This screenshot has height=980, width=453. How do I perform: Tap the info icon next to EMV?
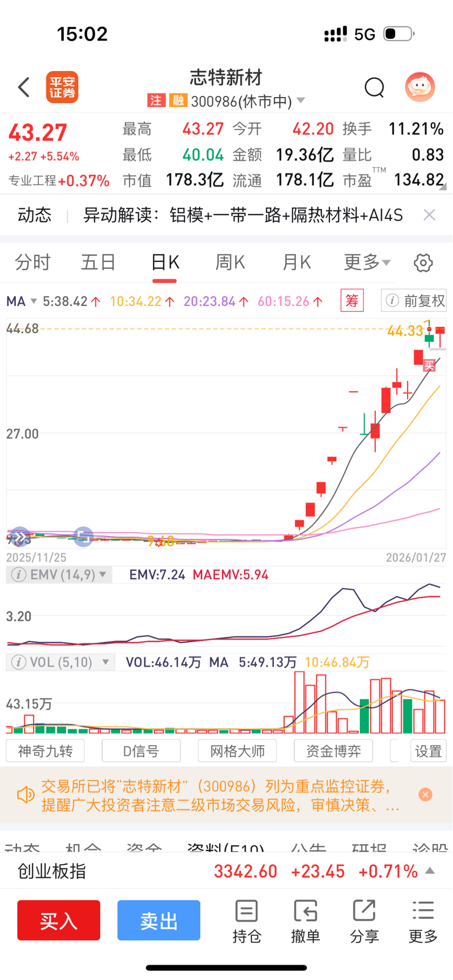point(18,574)
